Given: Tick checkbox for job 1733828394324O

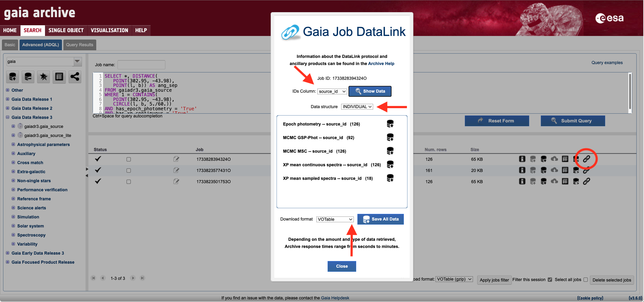Looking at the screenshot, I should click(x=128, y=159).
